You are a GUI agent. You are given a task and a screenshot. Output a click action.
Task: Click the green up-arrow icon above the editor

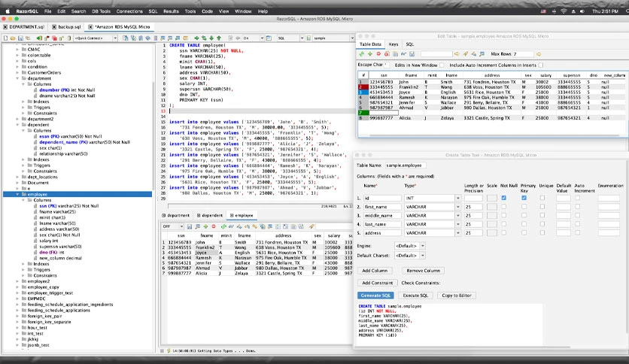pos(219,38)
